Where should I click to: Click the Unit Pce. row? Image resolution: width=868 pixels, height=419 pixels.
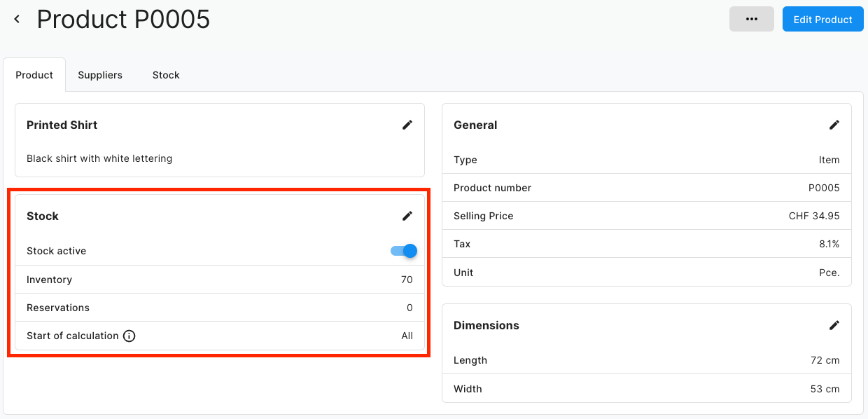tap(647, 273)
